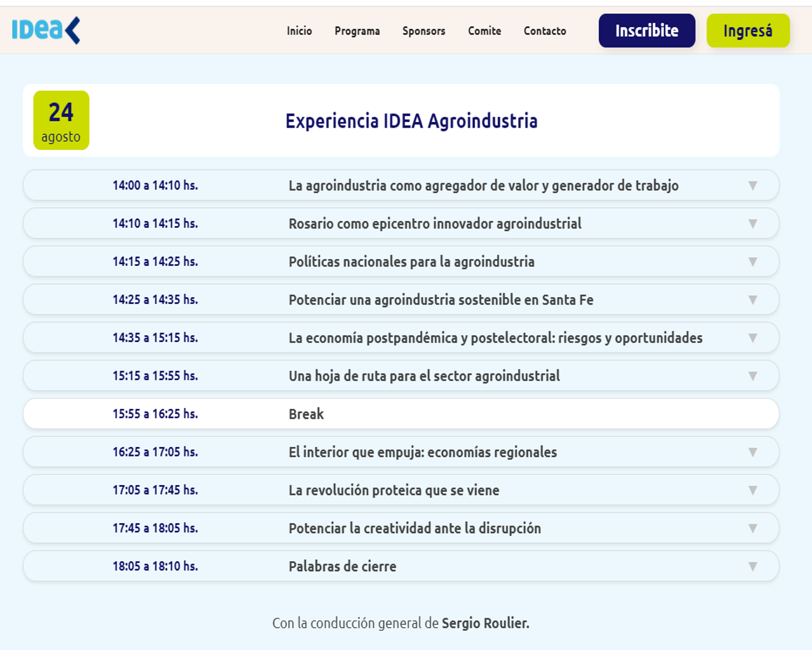This screenshot has height=650, width=812.
Task: Expand La economía postpandémica y postelectoral row
Action: click(752, 338)
